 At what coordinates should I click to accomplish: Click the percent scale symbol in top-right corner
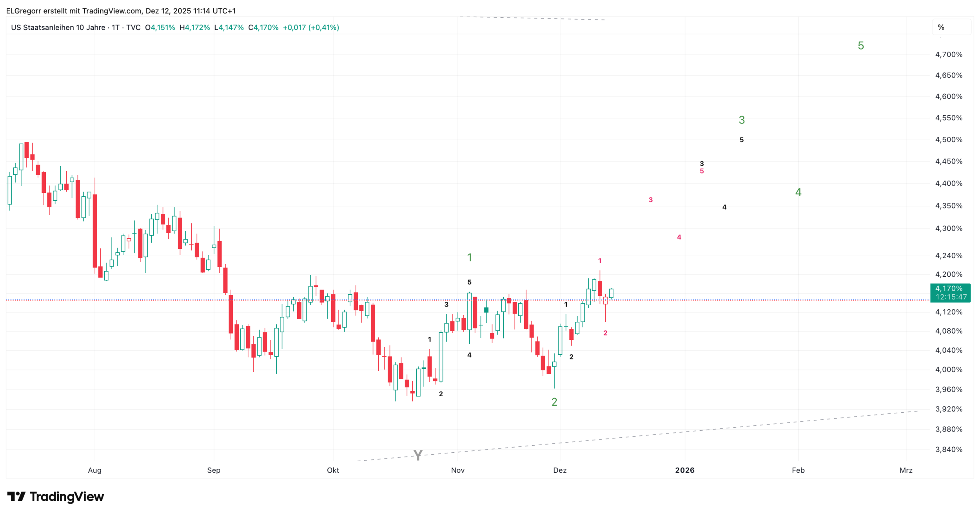(941, 27)
